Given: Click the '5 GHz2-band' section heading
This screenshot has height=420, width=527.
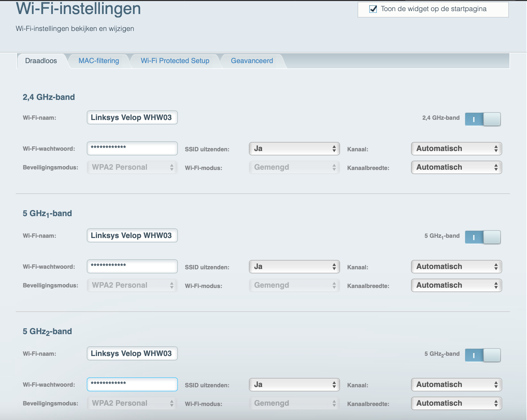Looking at the screenshot, I should (47, 332).
